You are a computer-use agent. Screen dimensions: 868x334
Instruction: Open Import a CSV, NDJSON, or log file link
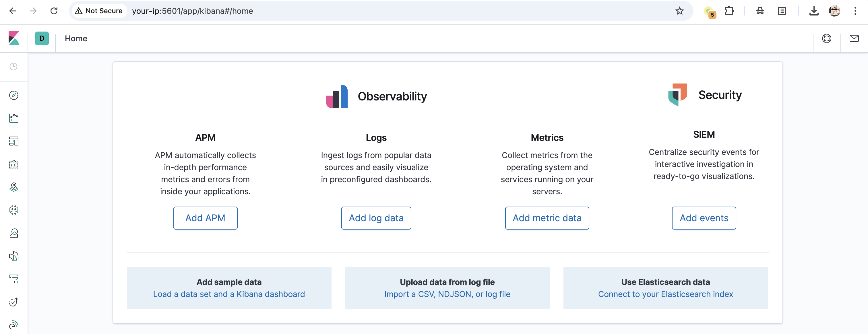[x=447, y=294]
